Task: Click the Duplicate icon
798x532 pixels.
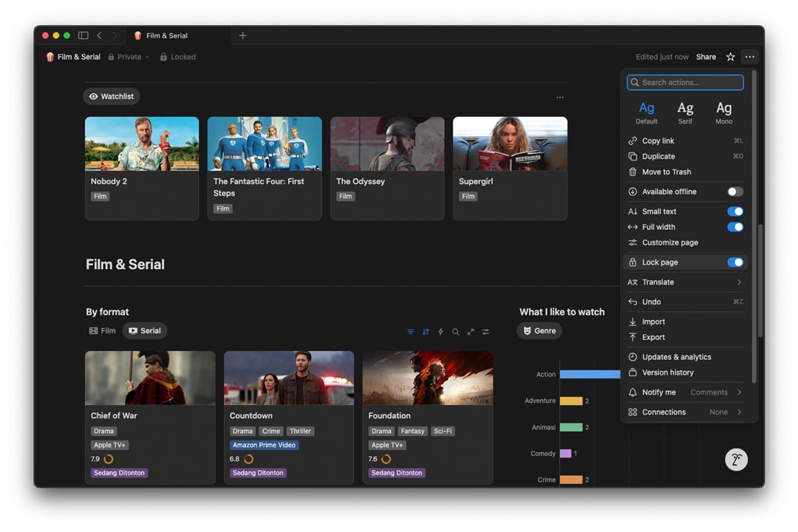Action: (632, 157)
